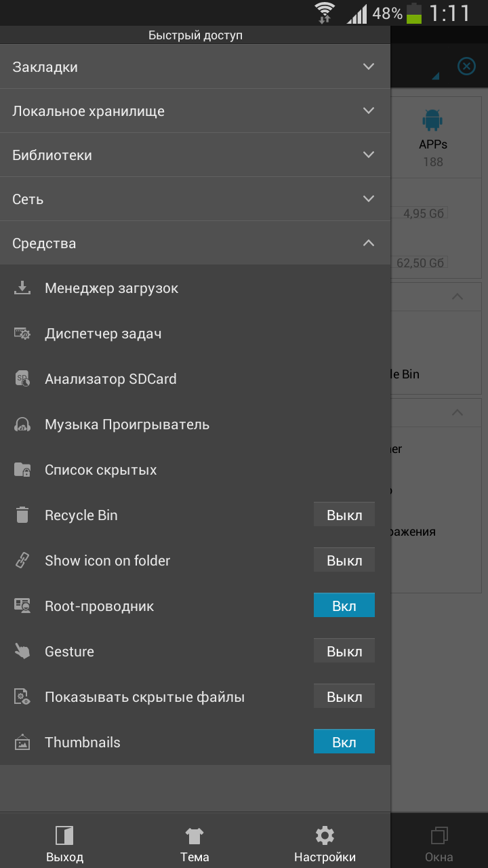Image resolution: width=488 pixels, height=868 pixels.
Task: Collapse the Средства section
Action: [x=368, y=243]
